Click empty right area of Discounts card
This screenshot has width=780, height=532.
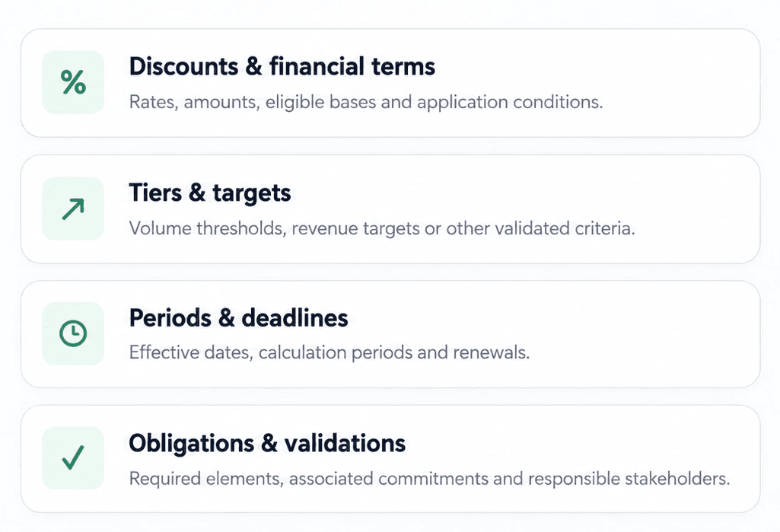point(682,70)
